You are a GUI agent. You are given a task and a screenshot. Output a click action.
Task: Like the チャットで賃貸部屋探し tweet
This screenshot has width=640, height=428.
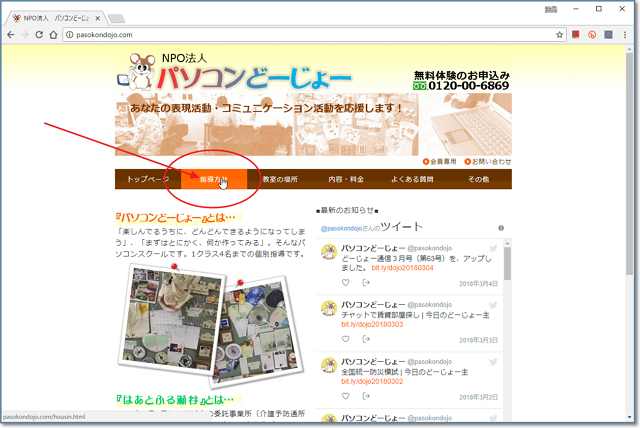pos(346,339)
